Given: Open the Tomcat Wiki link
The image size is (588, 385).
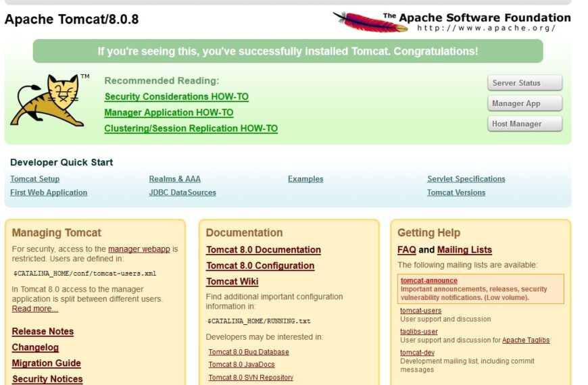Looking at the screenshot, I should point(232,282).
